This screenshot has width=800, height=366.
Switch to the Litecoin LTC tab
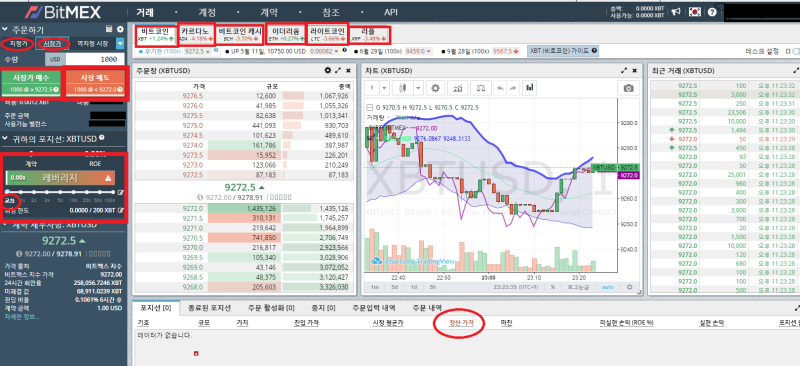328,34
